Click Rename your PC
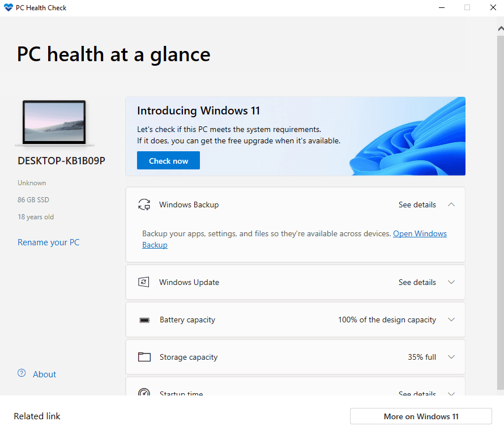504x430 pixels. click(48, 242)
